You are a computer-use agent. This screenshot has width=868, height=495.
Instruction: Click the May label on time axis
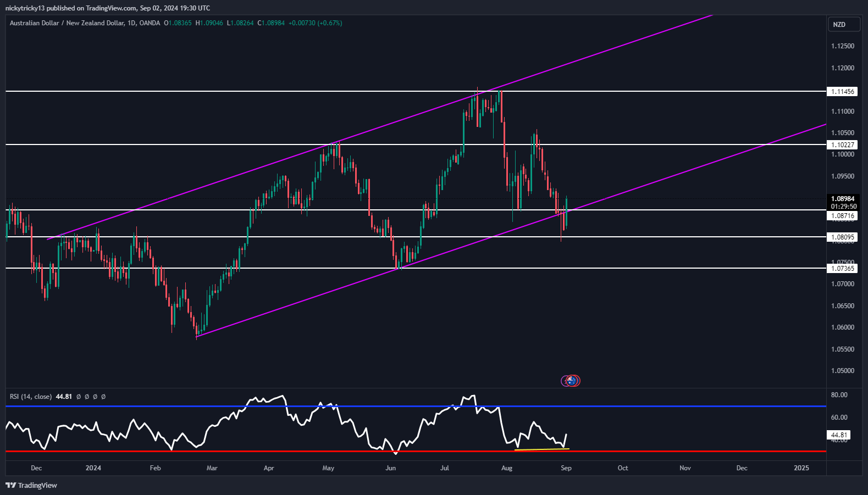click(x=328, y=468)
